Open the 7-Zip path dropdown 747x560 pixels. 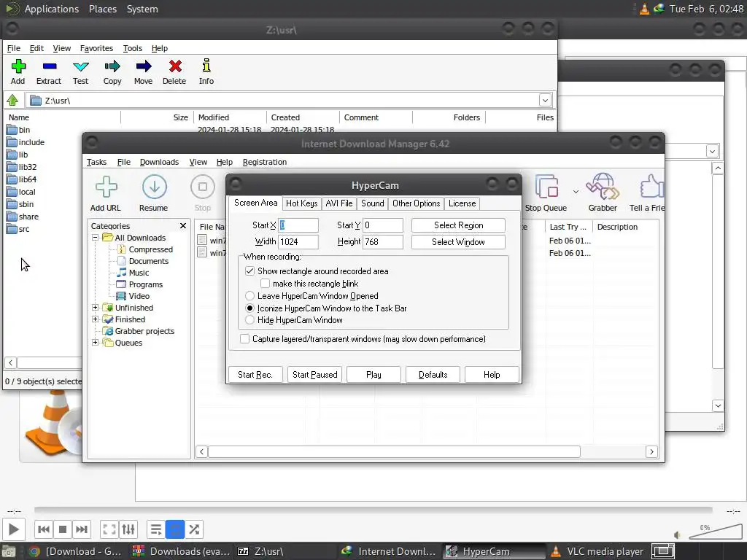click(x=545, y=100)
